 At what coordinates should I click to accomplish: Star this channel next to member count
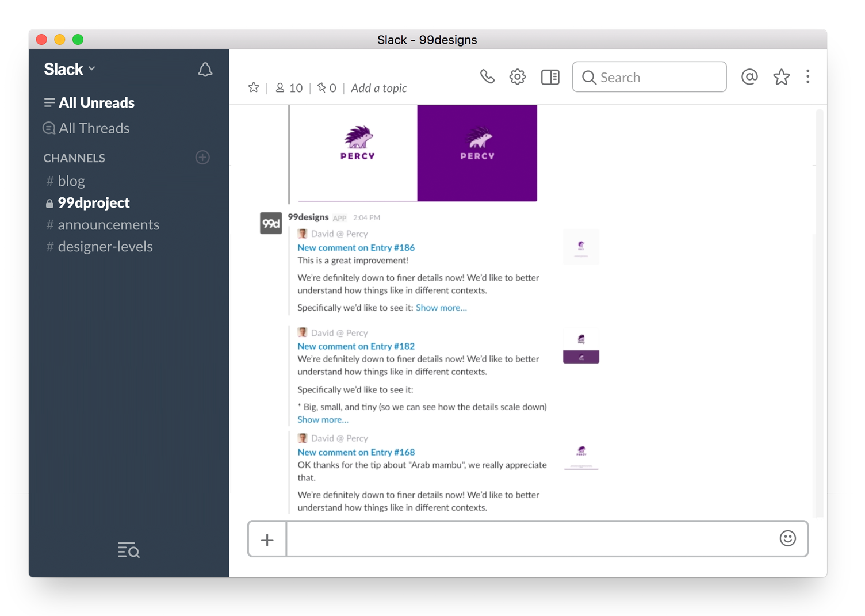tap(254, 87)
